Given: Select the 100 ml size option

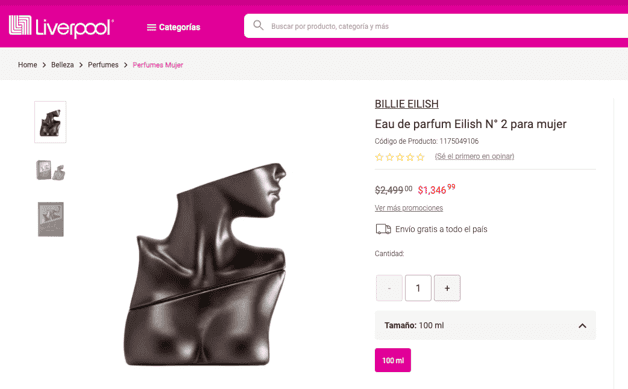Looking at the screenshot, I should pos(393,360).
